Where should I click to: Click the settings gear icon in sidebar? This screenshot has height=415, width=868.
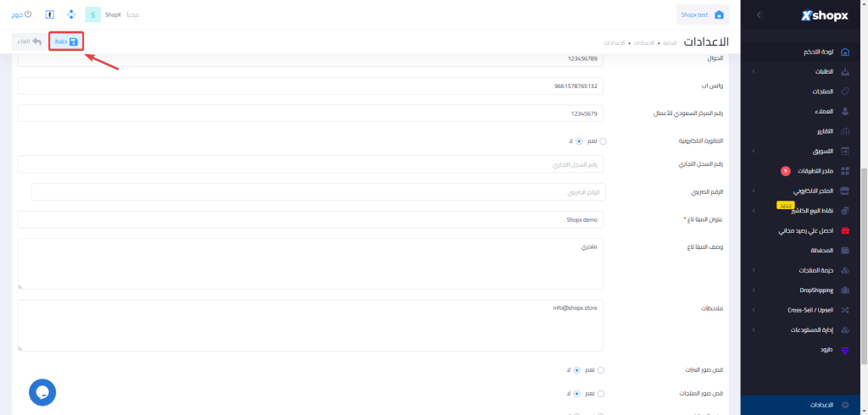tap(844, 406)
